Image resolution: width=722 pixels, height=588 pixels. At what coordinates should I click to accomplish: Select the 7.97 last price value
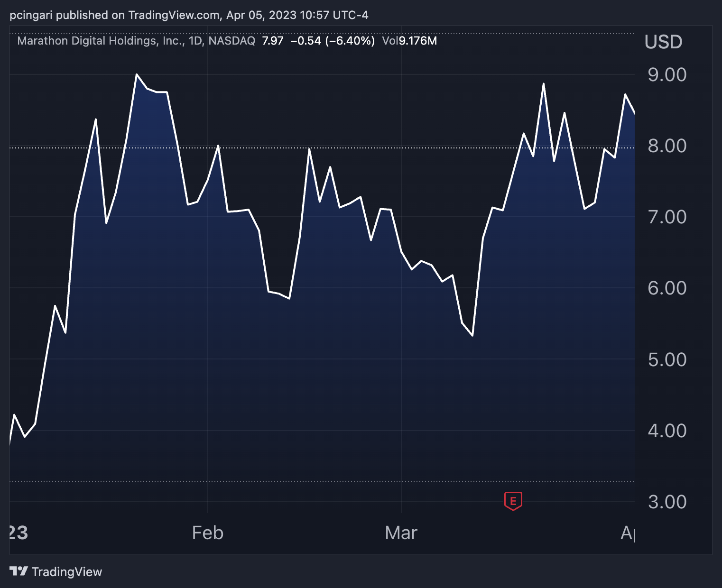click(x=273, y=41)
